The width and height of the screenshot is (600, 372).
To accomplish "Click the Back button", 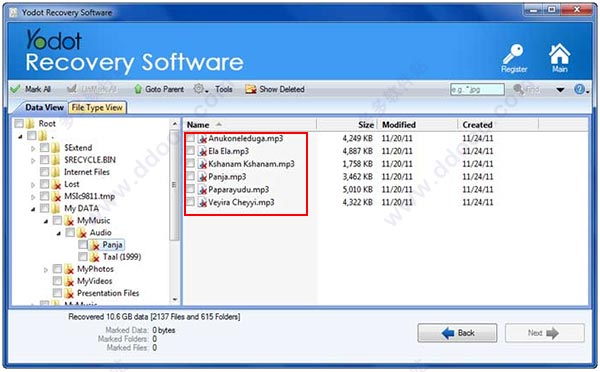I will (457, 333).
